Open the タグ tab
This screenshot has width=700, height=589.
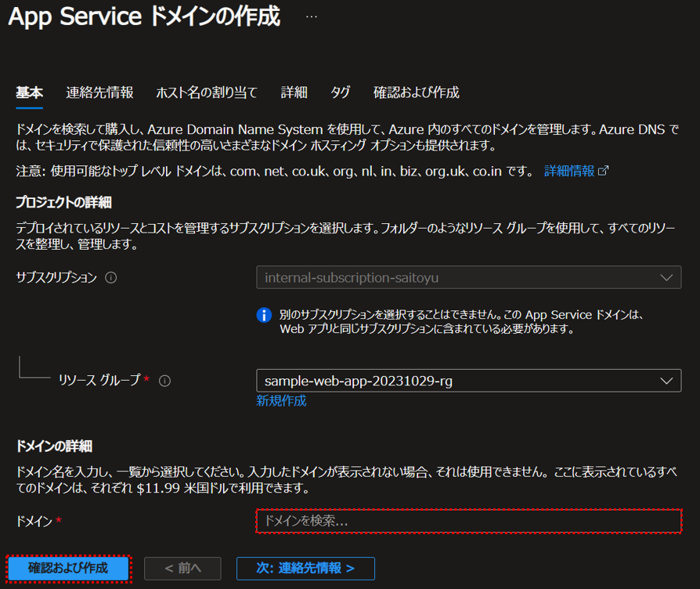pyautogui.click(x=340, y=92)
